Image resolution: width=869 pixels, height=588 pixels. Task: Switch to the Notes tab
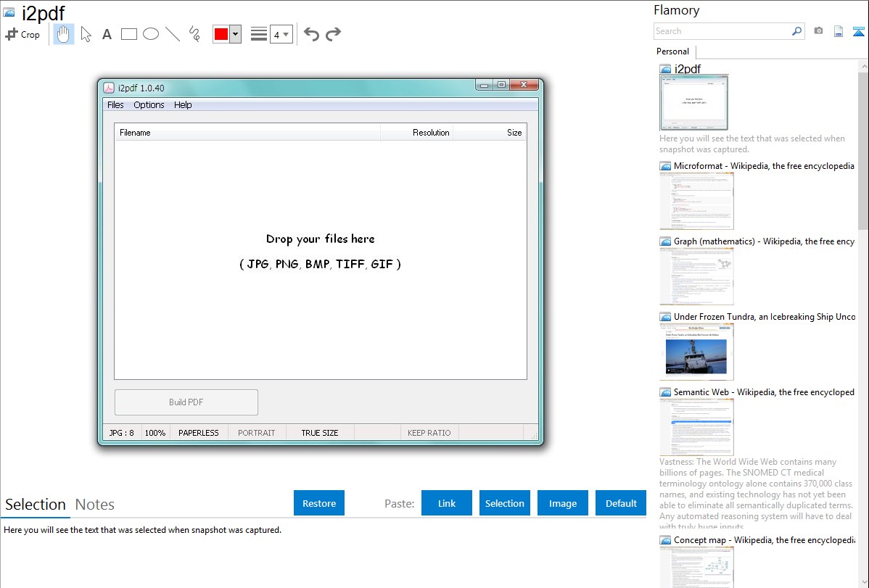pos(95,505)
